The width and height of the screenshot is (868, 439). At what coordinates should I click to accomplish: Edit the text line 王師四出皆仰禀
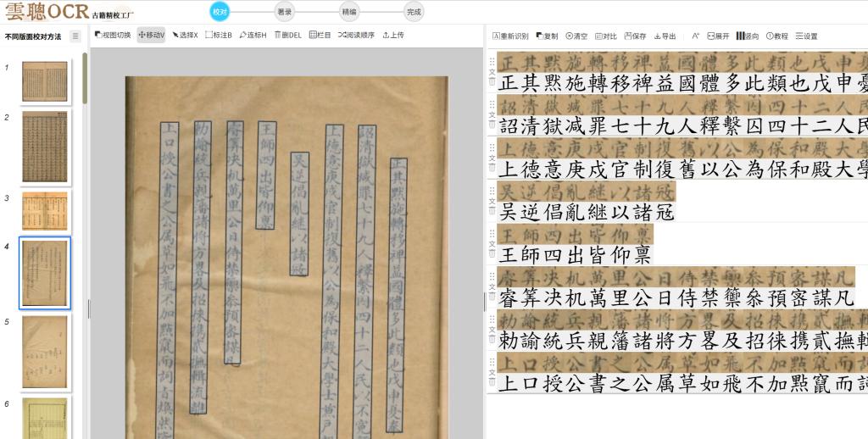pos(575,255)
